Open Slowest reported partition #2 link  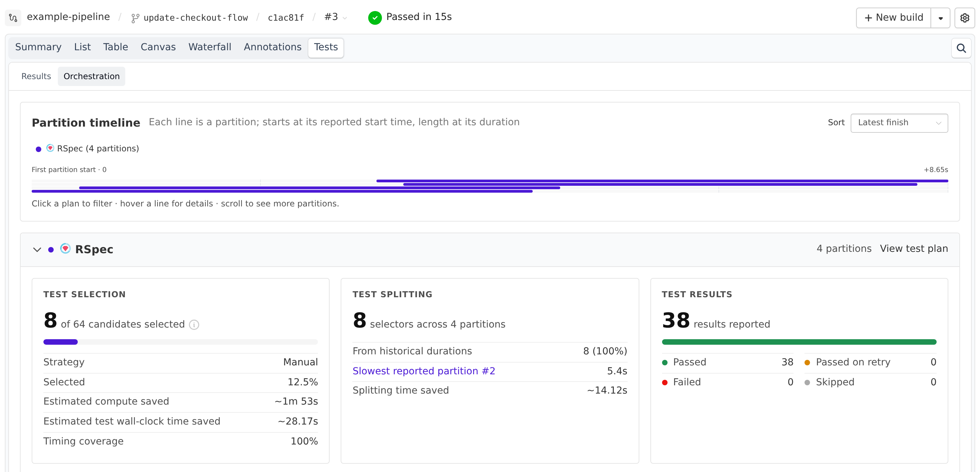pos(424,371)
